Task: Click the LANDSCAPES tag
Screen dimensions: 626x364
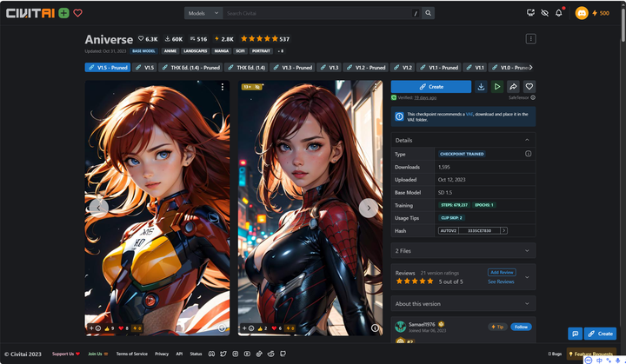Action: [196, 51]
